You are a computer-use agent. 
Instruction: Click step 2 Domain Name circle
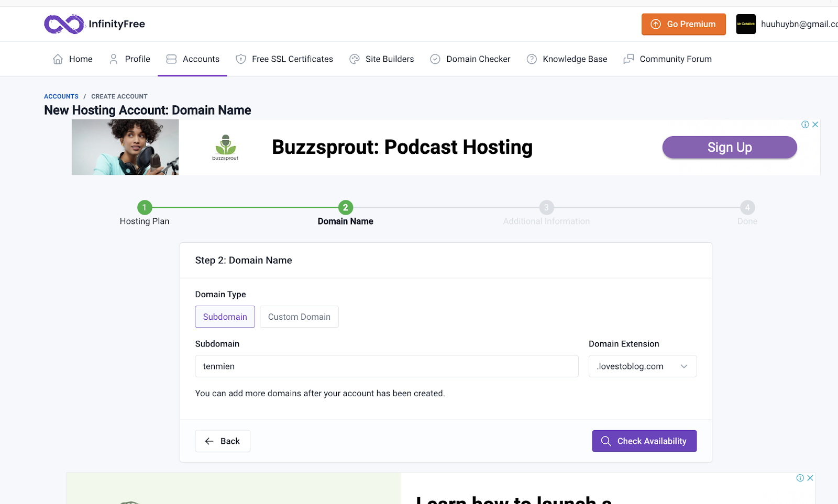tap(346, 207)
